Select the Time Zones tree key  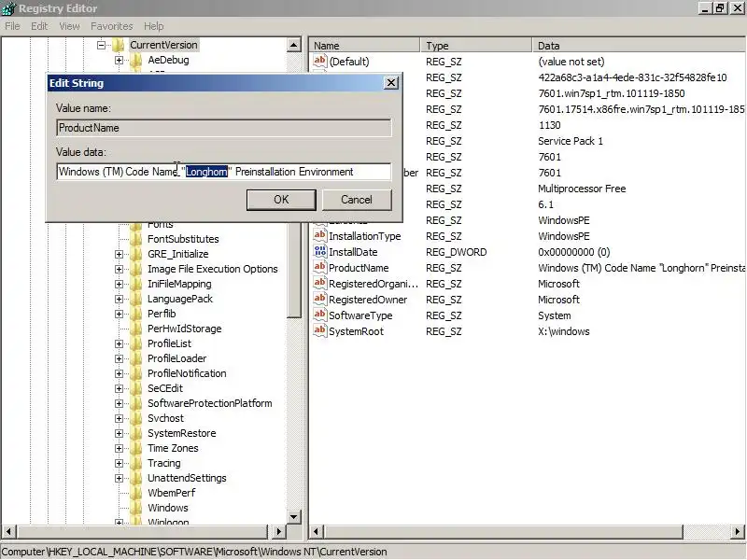tap(173, 448)
